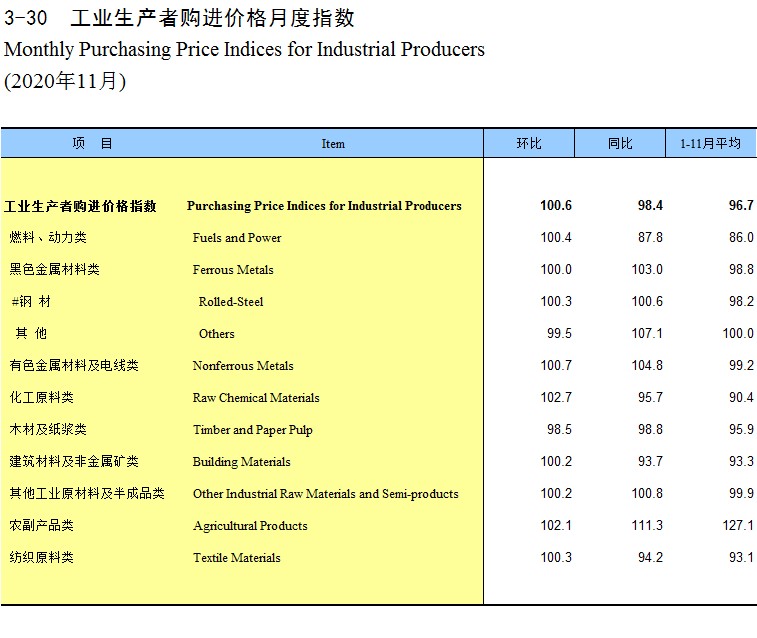Image resolution: width=757 pixels, height=638 pixels.
Task: Click the '有色金属材料及电线类' row label
Action: [74, 365]
